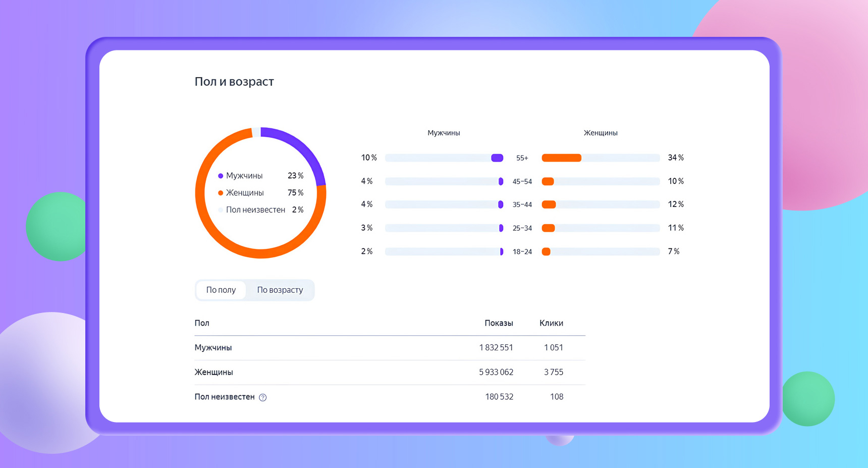Switch to the По возрасту tab
Screen dimensions: 868x468
click(280, 290)
